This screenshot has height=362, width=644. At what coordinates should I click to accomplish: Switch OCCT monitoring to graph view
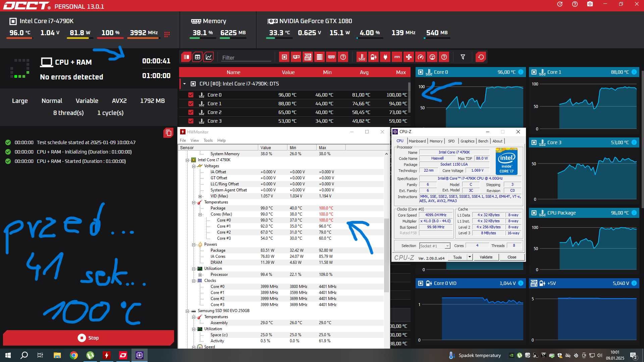click(209, 57)
